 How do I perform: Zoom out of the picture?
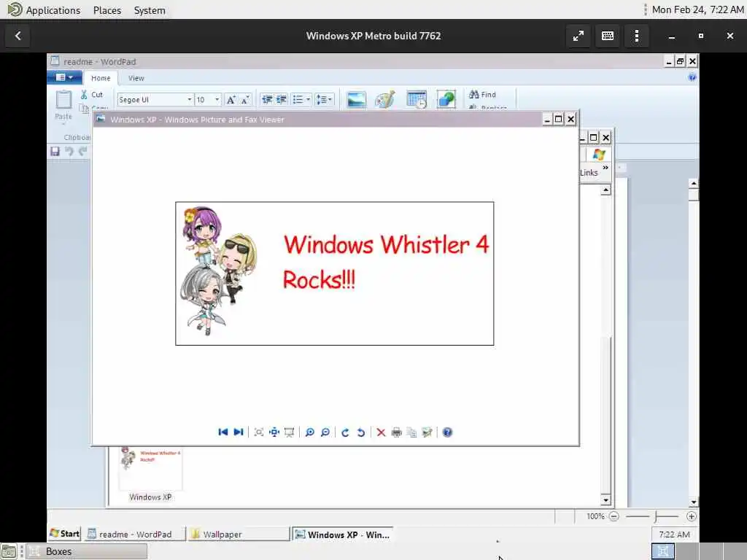click(325, 432)
